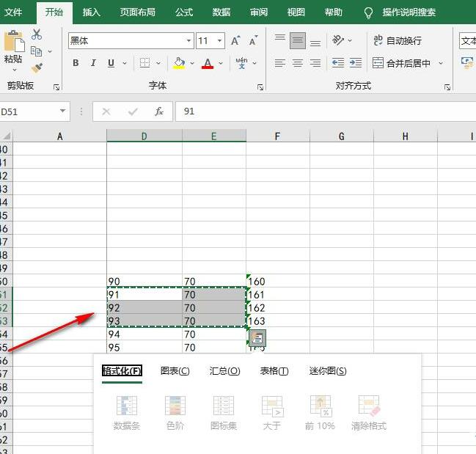Open the 文件 menu
This screenshot has height=454, width=476.
tap(13, 12)
